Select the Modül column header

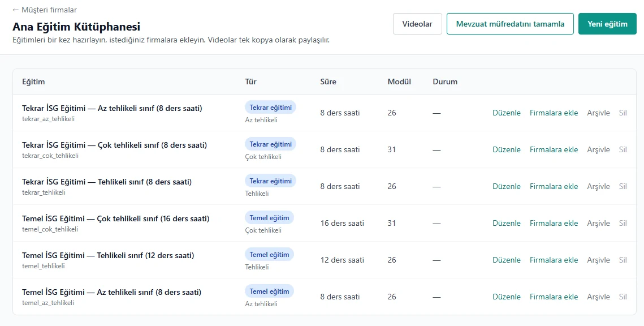pyautogui.click(x=399, y=82)
